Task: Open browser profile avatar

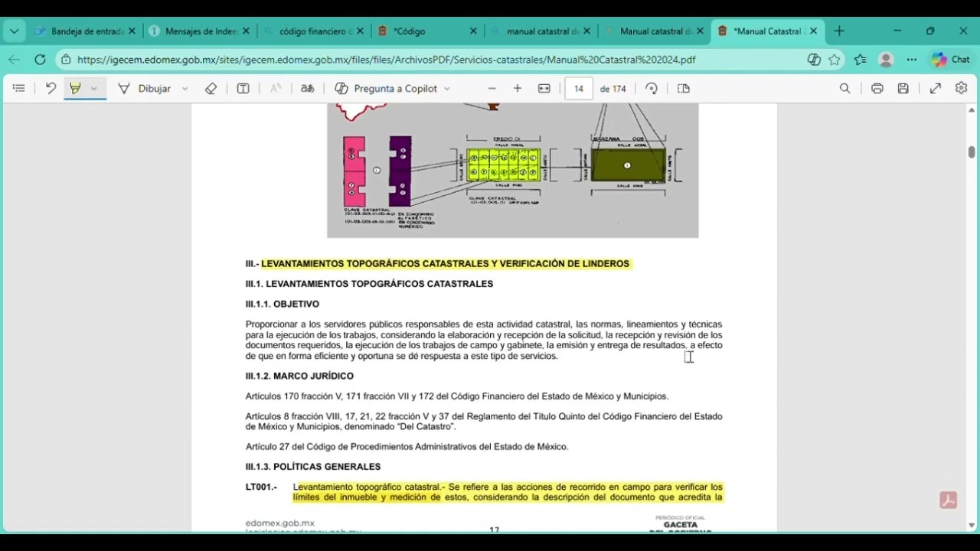Action: click(886, 60)
